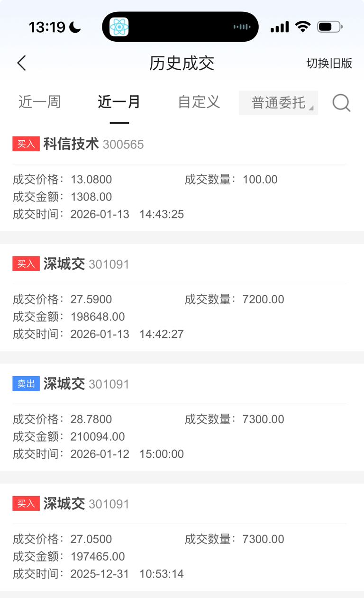Viewport: 364px width, 598px height.
Task: Tap the Wi-Fi status icon
Action: coord(302,27)
